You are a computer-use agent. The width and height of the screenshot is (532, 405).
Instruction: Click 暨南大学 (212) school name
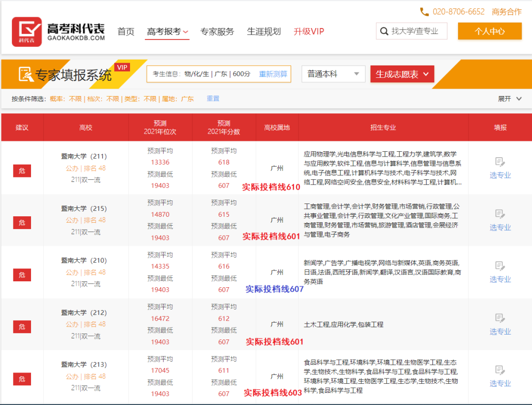pyautogui.click(x=84, y=313)
